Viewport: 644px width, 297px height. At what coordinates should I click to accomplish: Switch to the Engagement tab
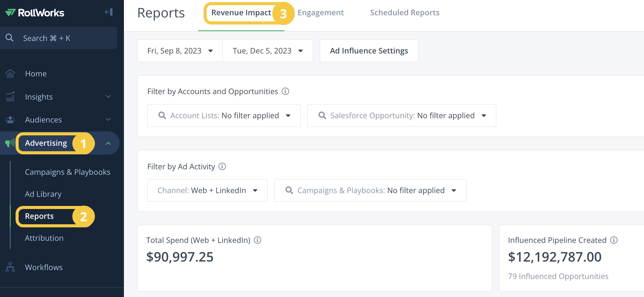click(320, 13)
